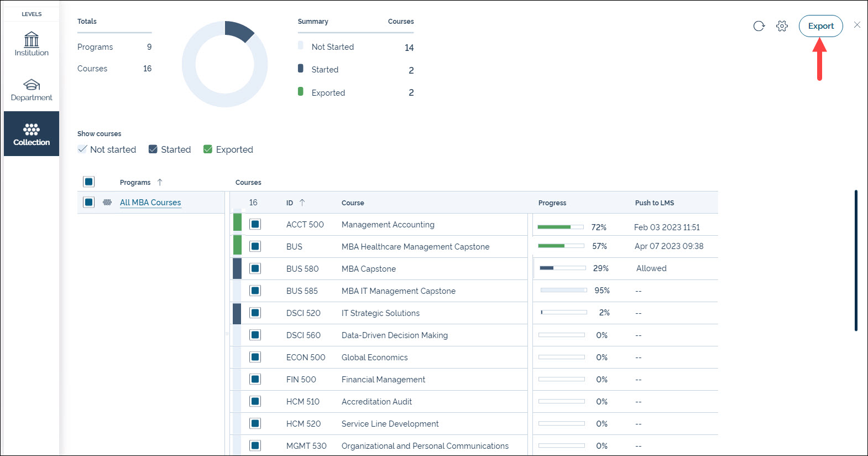Screen dimensions: 868x456
Task: Open the settings gear icon
Action: click(x=782, y=26)
